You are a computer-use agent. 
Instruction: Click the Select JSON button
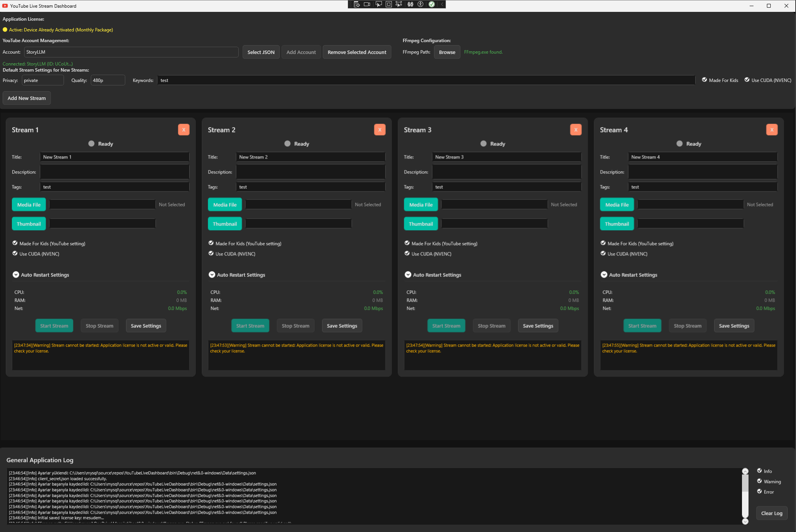click(x=261, y=52)
